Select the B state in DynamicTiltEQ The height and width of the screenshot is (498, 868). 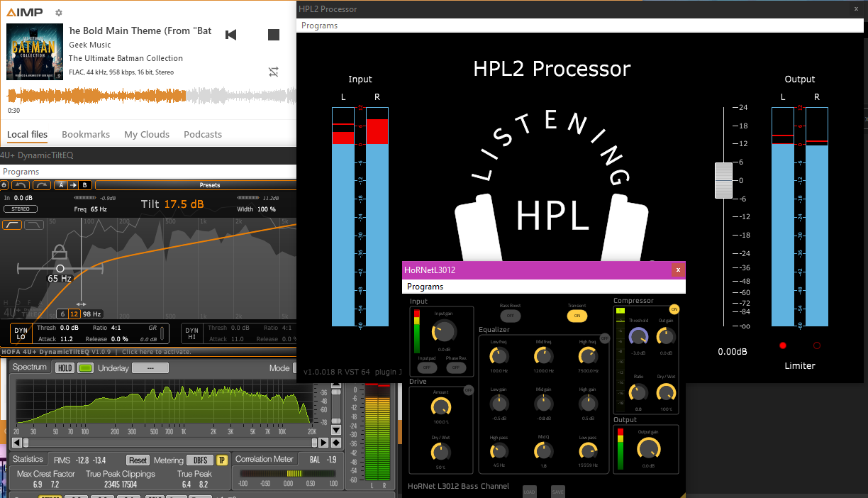coord(85,185)
